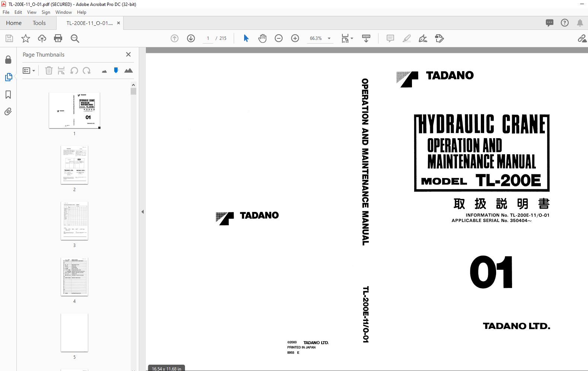Viewport: 588px width, 371px height.
Task: Open the comments chat bubble icon
Action: [x=550, y=23]
